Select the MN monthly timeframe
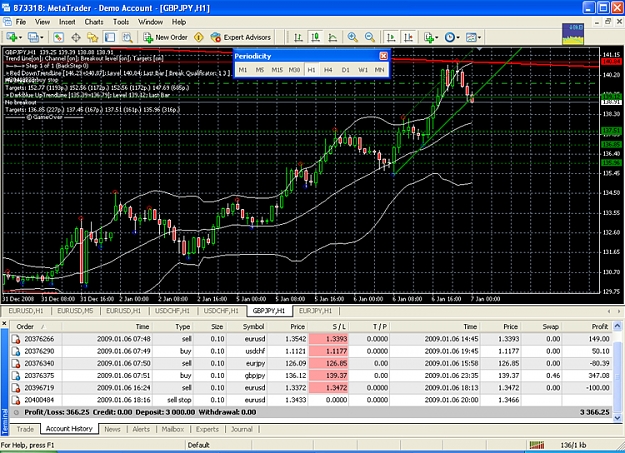The width and height of the screenshot is (625, 453). [379, 70]
